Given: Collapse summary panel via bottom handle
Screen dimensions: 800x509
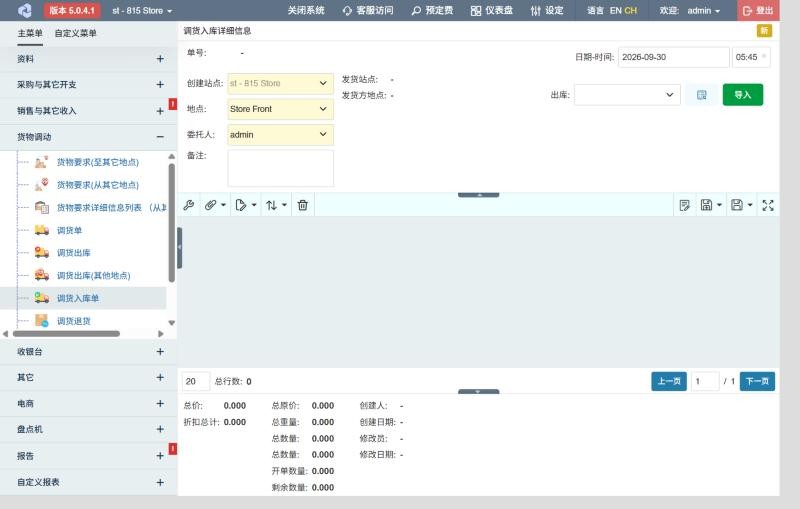Looking at the screenshot, I should click(479, 392).
